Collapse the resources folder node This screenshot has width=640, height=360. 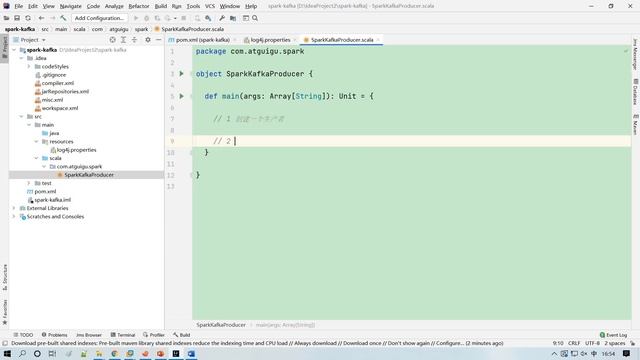point(36,142)
